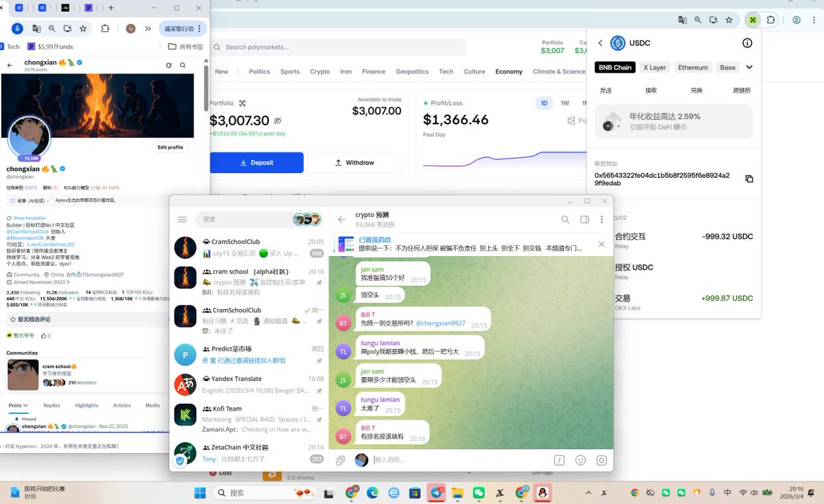This screenshot has width=824, height=504.
Task: Click the translate icon in the Polymarket address bar
Action: pyautogui.click(x=682, y=20)
